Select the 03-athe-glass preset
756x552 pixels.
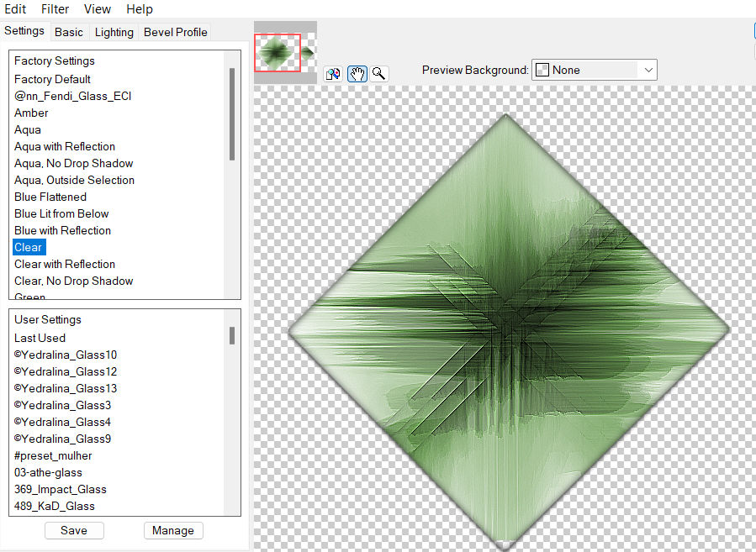click(48, 473)
